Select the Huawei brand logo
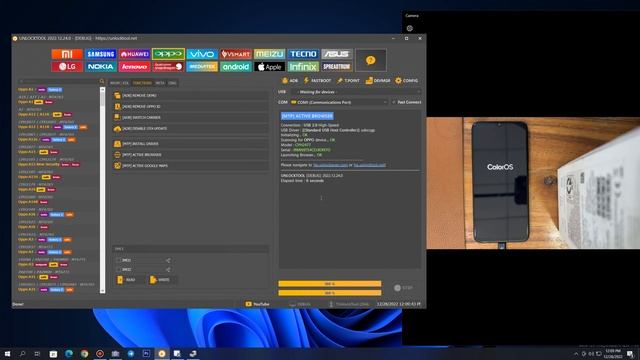The height and width of the screenshot is (360, 640). click(x=134, y=54)
